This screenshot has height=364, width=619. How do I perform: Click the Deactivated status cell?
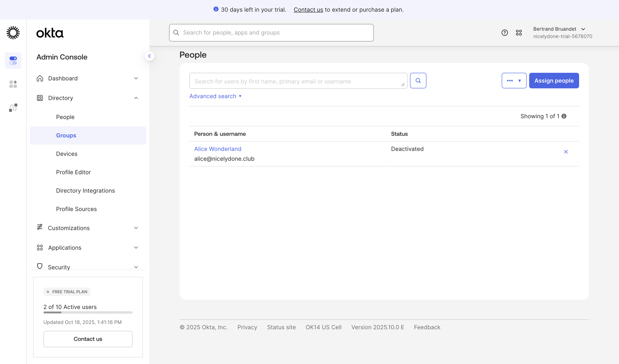pyautogui.click(x=407, y=149)
